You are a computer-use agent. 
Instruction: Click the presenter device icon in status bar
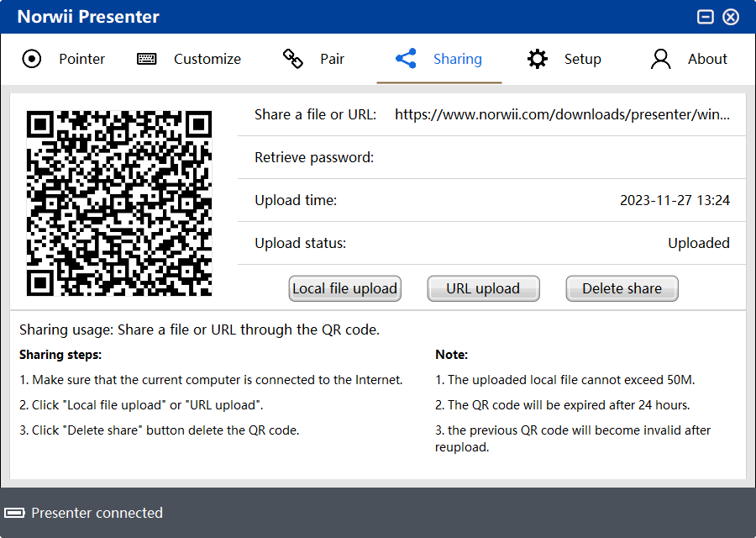[x=14, y=513]
